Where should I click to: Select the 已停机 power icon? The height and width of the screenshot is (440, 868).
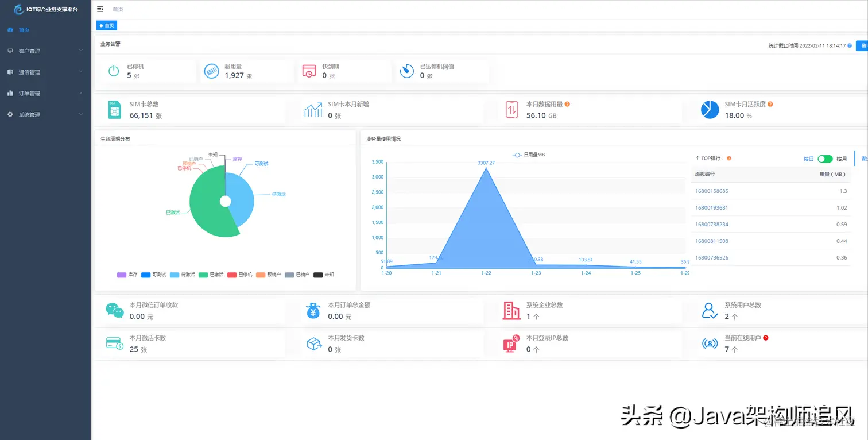114,71
